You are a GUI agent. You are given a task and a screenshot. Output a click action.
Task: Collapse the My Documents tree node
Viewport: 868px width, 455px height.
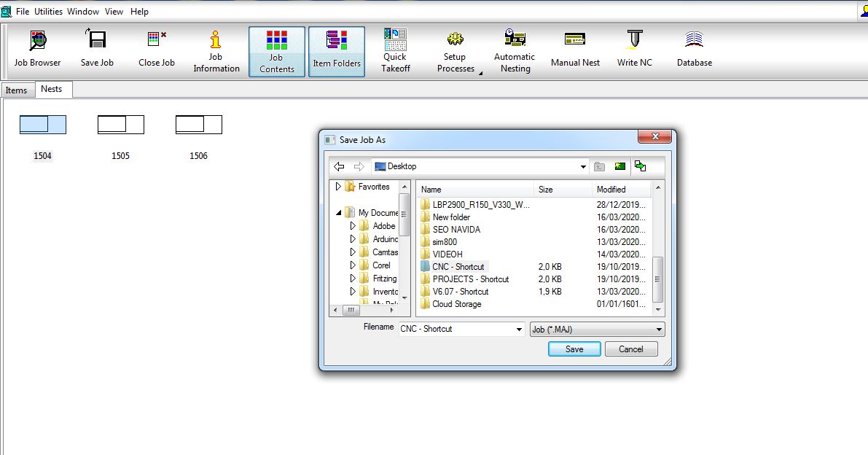click(339, 213)
